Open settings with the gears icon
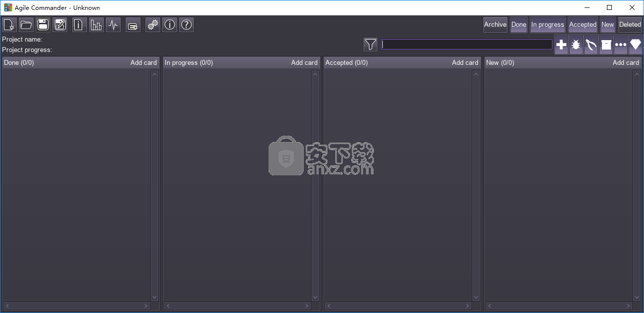Viewport: 644px width, 313px height. pyautogui.click(x=153, y=25)
